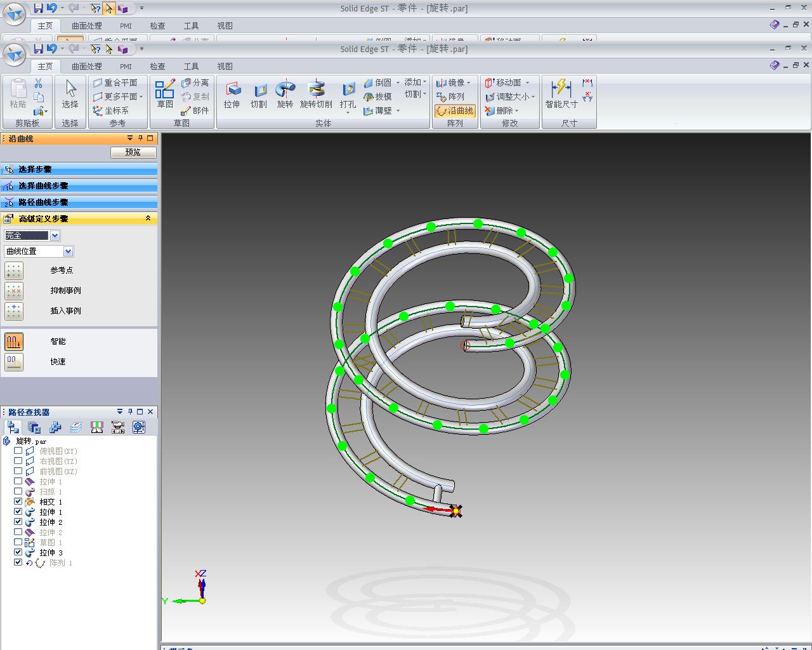Click the 选择步骤 step bar

[79, 169]
